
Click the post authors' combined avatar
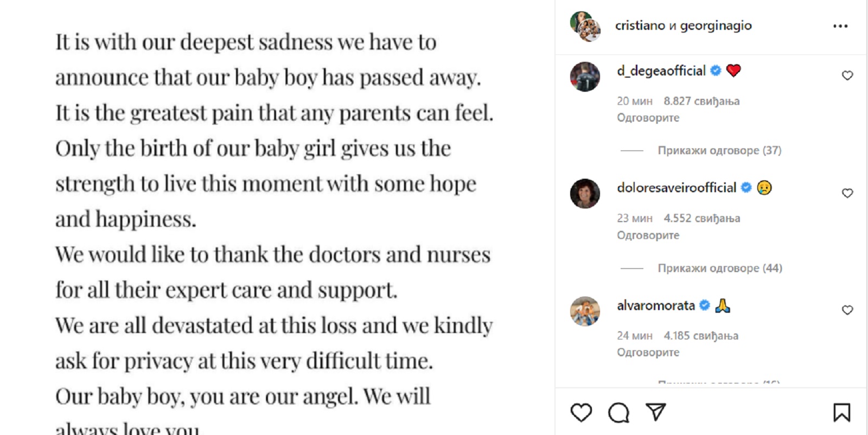(x=585, y=26)
